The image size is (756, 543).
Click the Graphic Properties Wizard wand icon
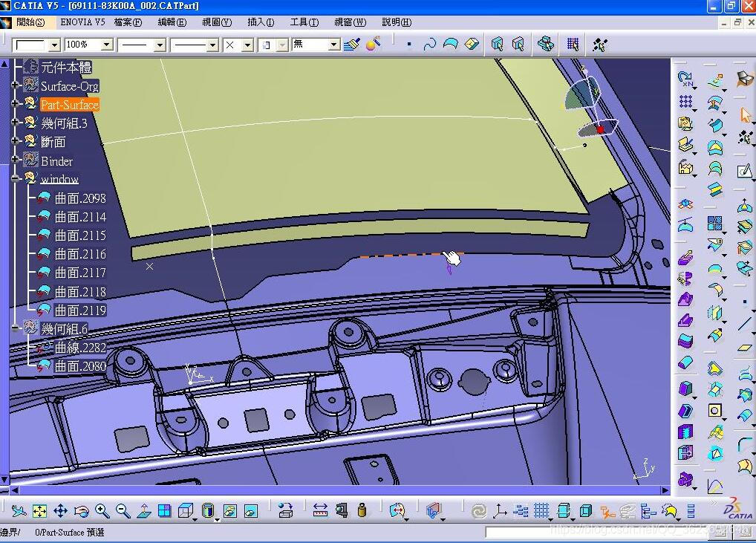coord(374,44)
